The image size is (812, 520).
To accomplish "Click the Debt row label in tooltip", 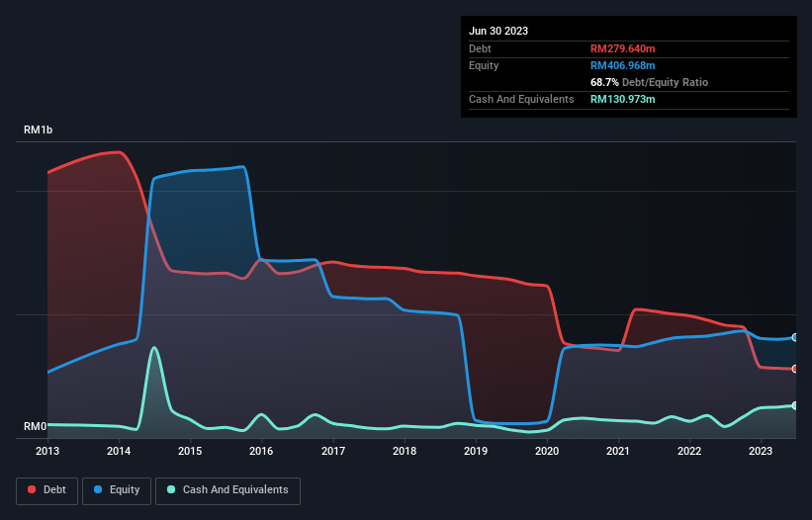I will (480, 48).
